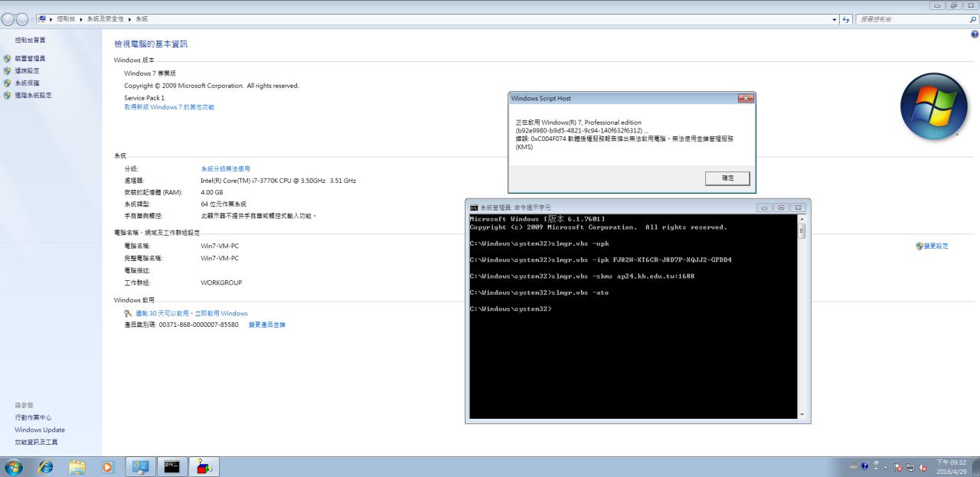Click the Windows logo image
The width and height of the screenshot is (980, 477).
point(933,106)
